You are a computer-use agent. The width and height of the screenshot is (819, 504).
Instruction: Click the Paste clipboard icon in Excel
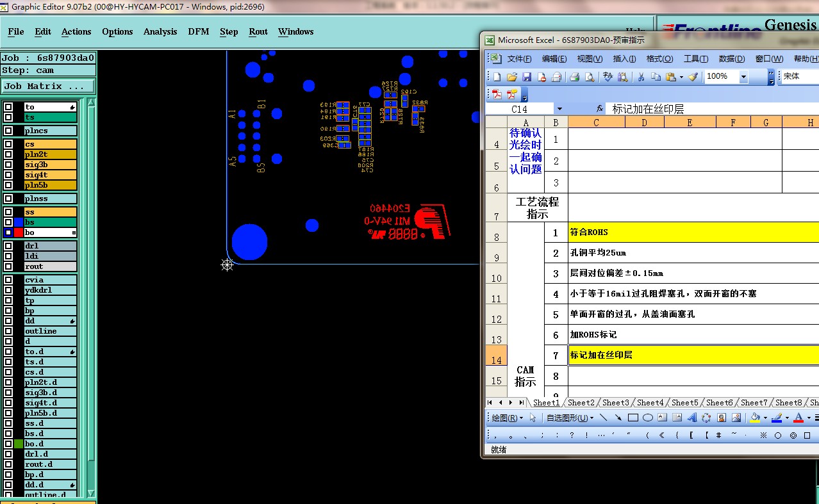point(670,77)
